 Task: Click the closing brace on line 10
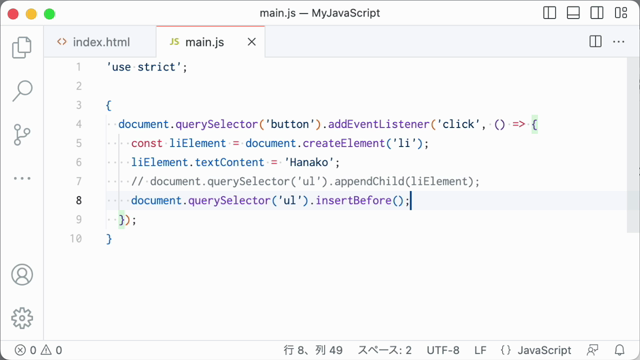tap(109, 239)
